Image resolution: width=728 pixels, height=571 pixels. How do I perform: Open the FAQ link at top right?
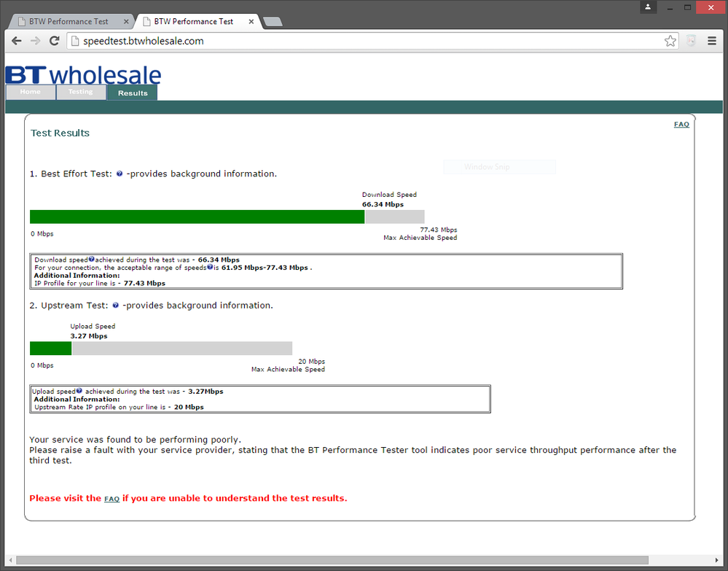tap(681, 124)
